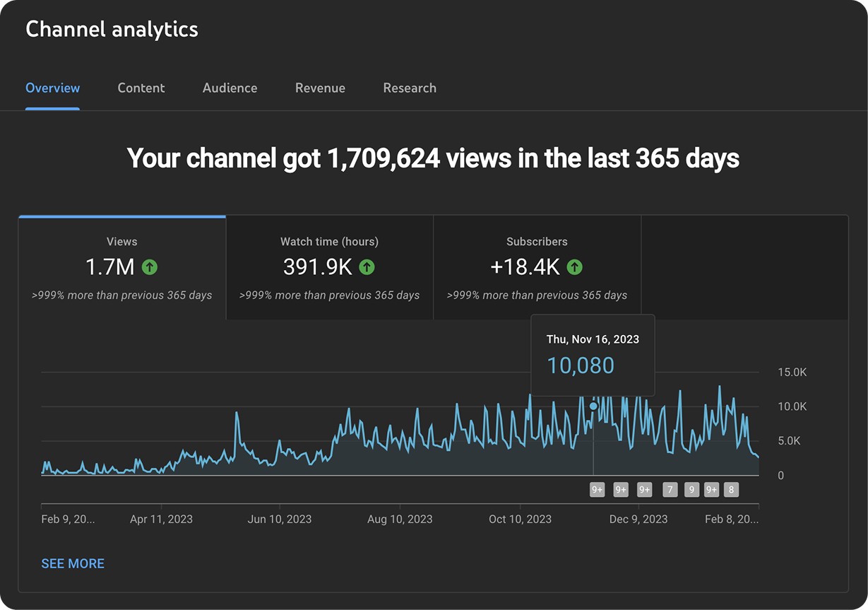Click the Apr 11, 2023 axis label
Viewport: 868px width, 610px height.
pos(161,519)
